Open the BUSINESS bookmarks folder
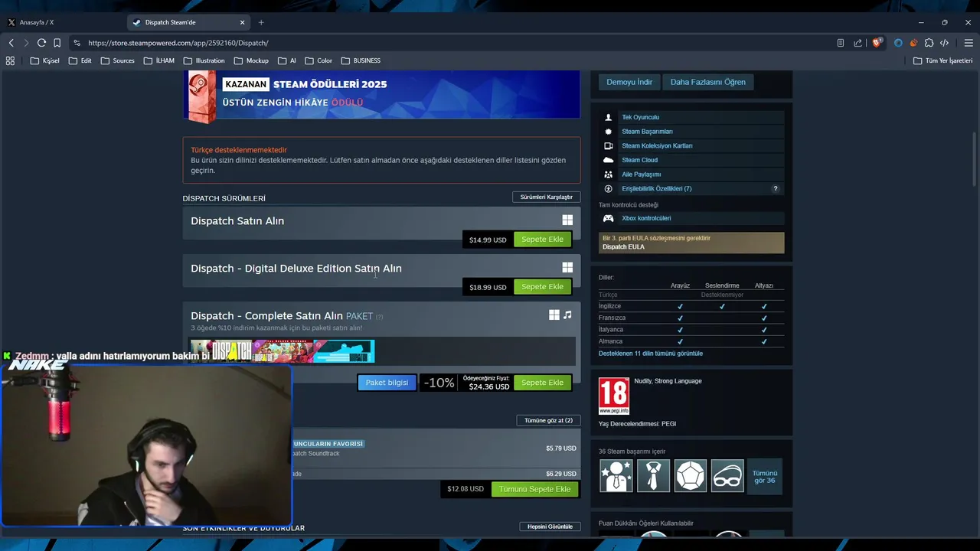Screen dimensions: 980x551 coord(361,60)
